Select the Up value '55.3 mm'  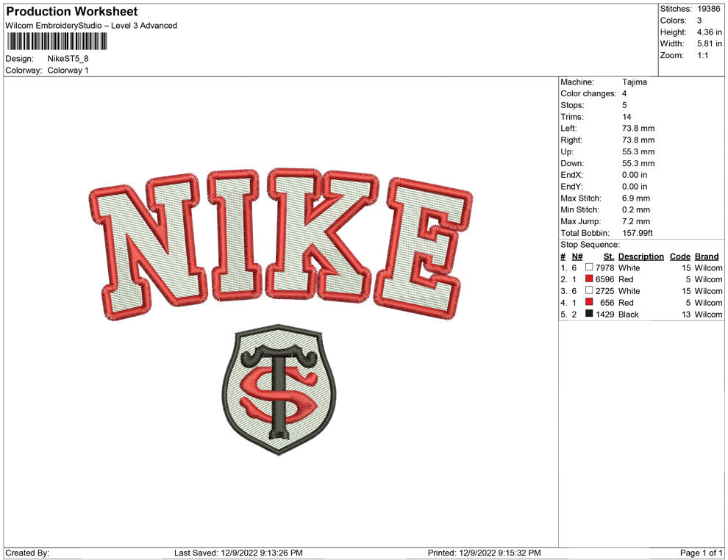[638, 151]
